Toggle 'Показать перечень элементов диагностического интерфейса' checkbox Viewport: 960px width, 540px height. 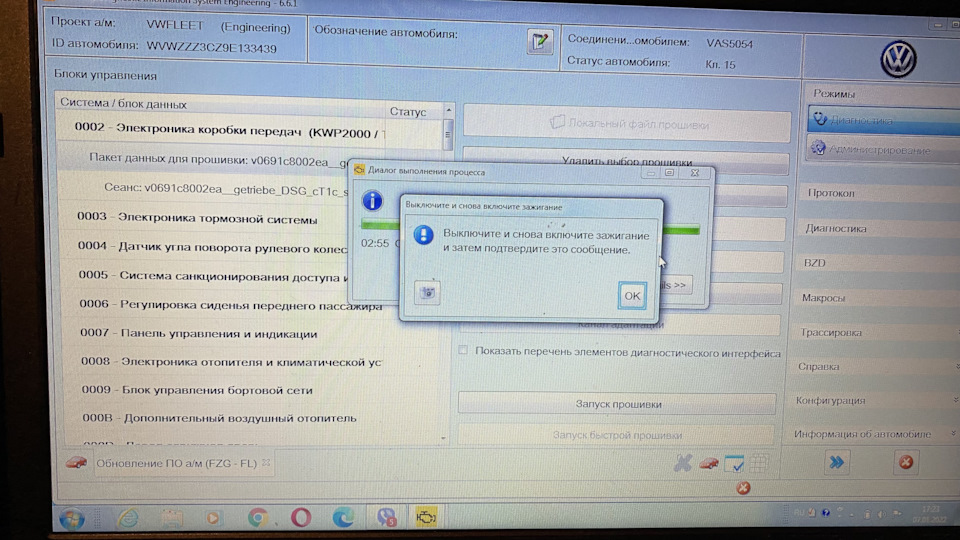[x=463, y=350]
